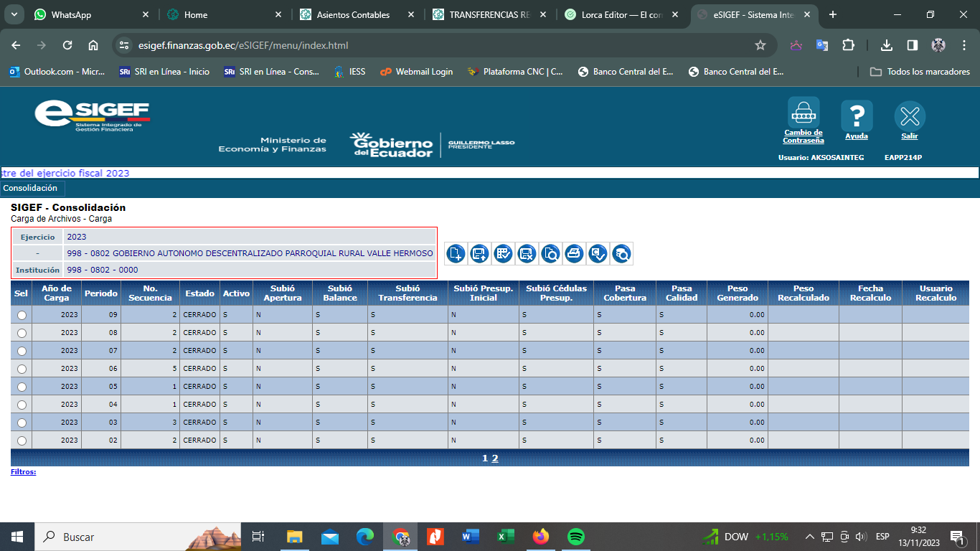This screenshot has height=551, width=980.
Task: Click the database search magnifier icon
Action: click(x=621, y=253)
